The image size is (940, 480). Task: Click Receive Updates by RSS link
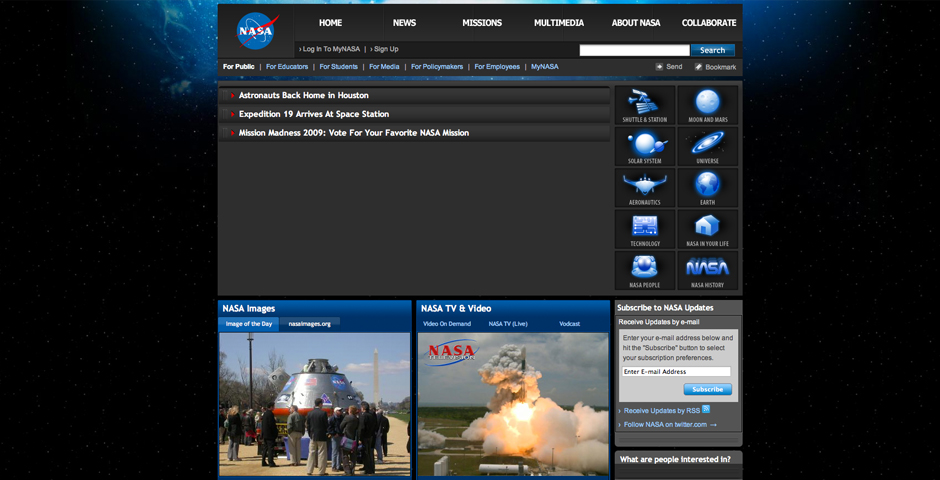(x=662, y=411)
